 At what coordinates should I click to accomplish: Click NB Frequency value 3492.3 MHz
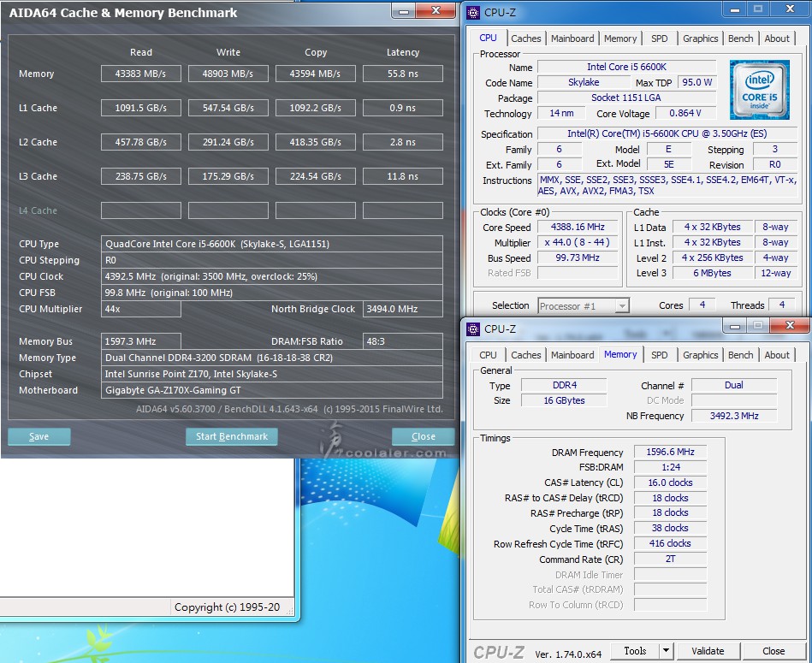[x=734, y=416]
